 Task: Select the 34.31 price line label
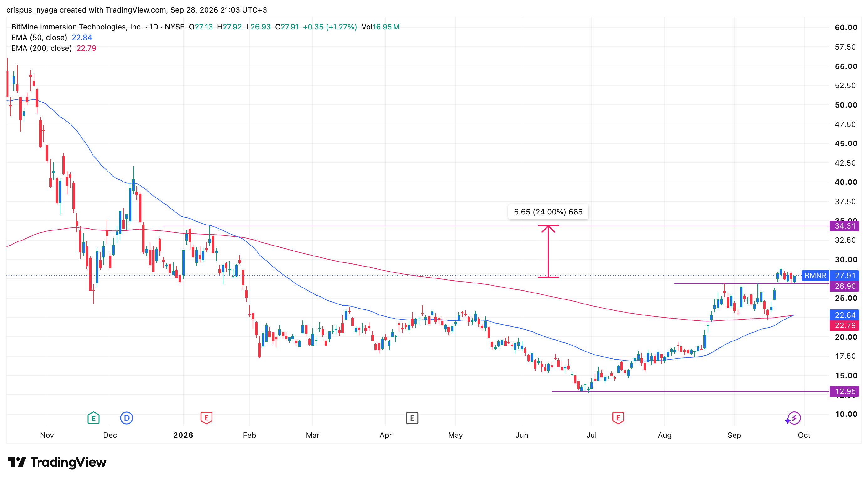point(844,226)
